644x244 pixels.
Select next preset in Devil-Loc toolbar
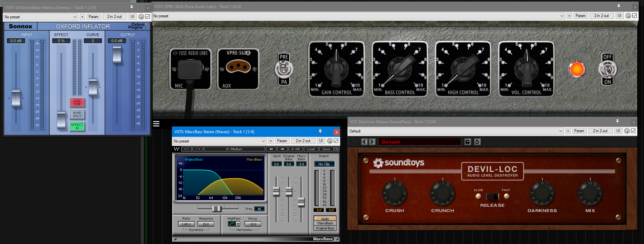(x=372, y=142)
